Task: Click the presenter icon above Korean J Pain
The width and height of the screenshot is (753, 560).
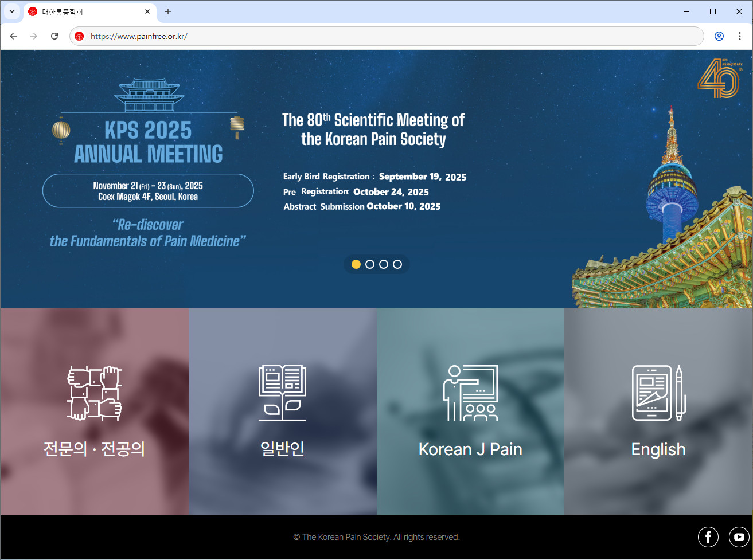Action: (x=470, y=393)
